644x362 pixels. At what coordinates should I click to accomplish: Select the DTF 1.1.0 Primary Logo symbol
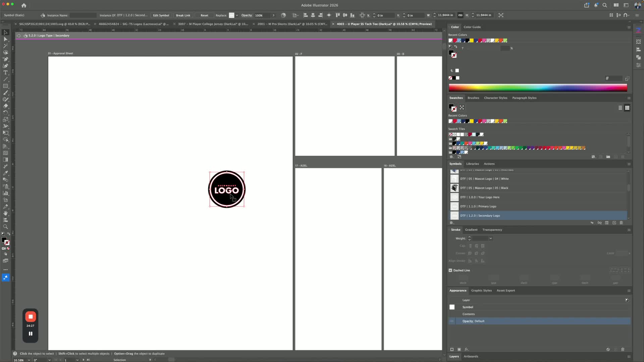pos(538,206)
